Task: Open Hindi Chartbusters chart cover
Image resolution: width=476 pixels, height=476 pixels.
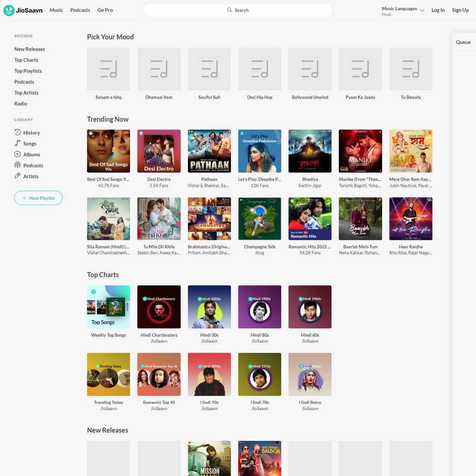Action: point(159,307)
